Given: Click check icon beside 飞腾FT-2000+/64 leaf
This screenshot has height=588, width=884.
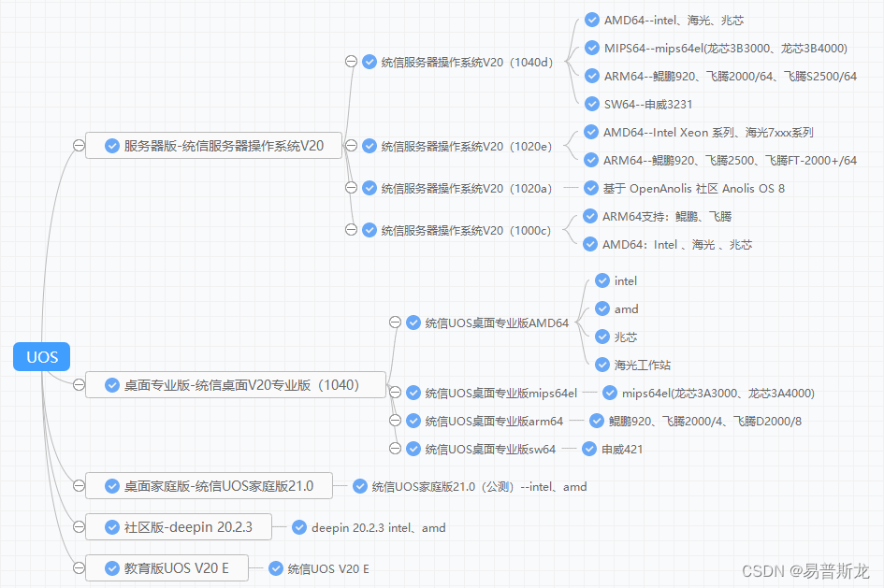Looking at the screenshot, I should pyautogui.click(x=591, y=160).
